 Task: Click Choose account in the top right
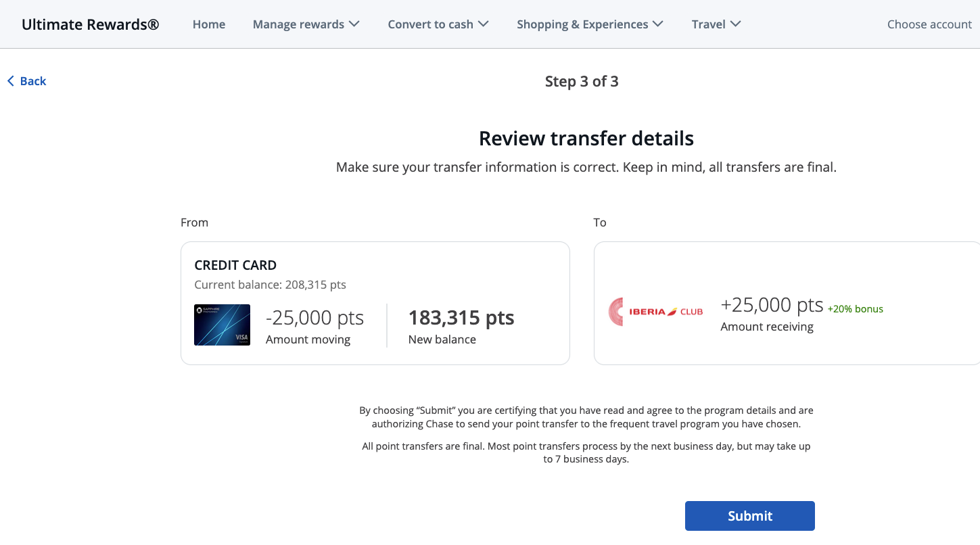coord(929,24)
